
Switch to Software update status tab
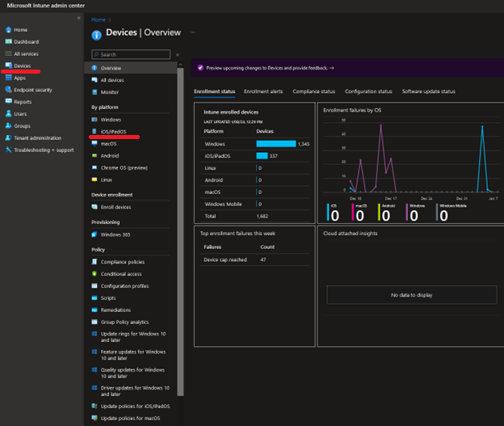[x=428, y=91]
